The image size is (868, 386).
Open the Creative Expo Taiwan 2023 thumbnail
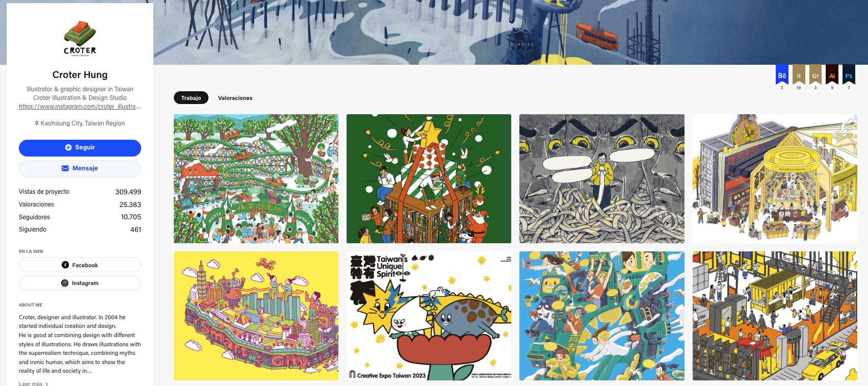[429, 316]
